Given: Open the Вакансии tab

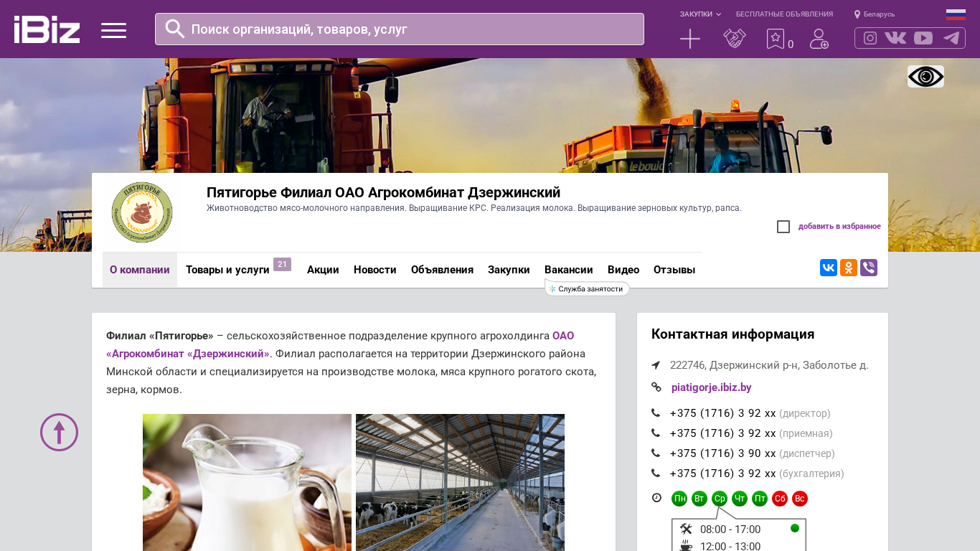Looking at the screenshot, I should tap(569, 270).
